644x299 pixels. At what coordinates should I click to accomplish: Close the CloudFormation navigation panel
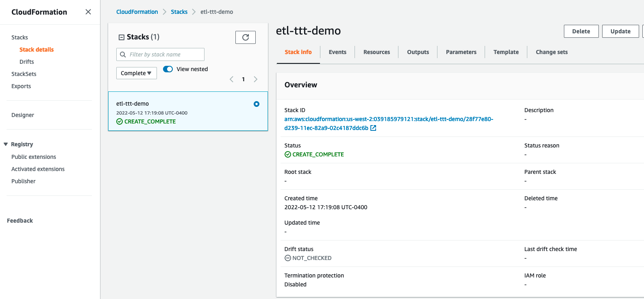click(x=88, y=12)
